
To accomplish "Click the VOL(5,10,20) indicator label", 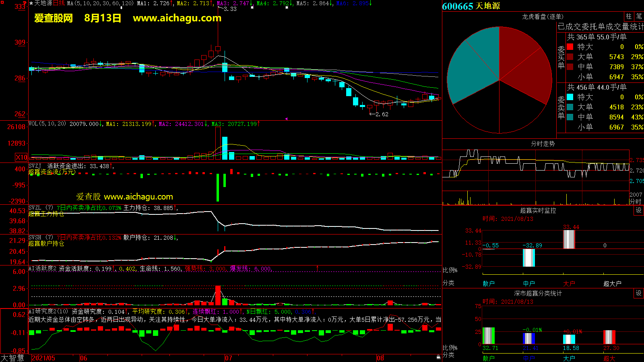I will 47,124.
